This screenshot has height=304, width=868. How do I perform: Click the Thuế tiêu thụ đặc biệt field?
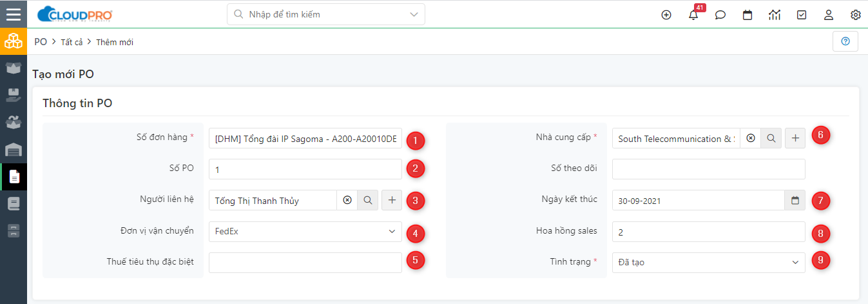tap(305, 262)
